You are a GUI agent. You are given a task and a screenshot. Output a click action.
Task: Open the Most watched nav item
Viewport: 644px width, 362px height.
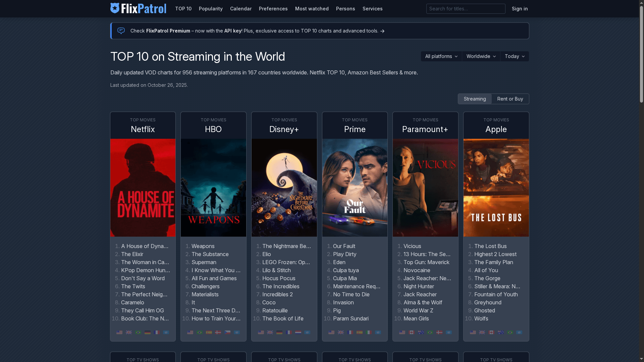tap(312, 9)
